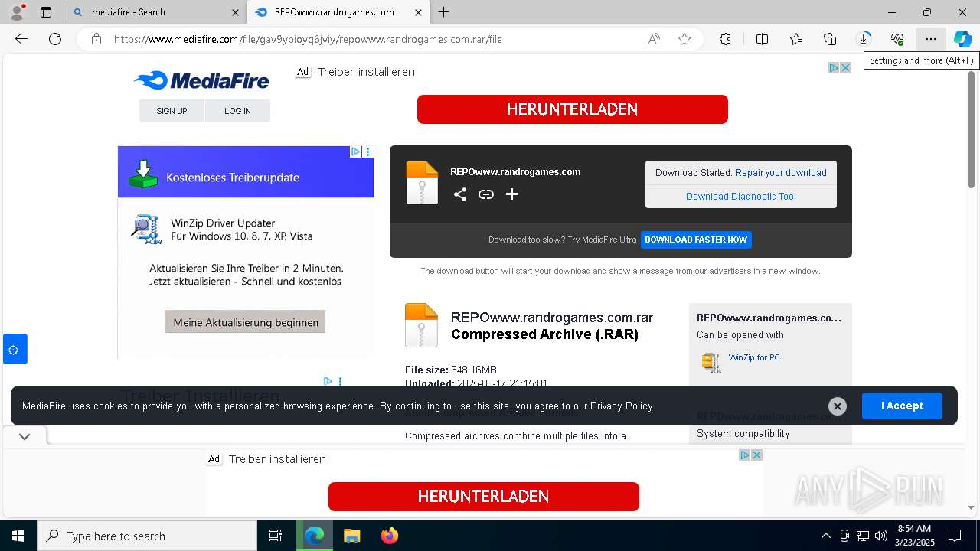The height and width of the screenshot is (551, 980).
Task: Open AdChoices icon on top ad
Action: [834, 67]
